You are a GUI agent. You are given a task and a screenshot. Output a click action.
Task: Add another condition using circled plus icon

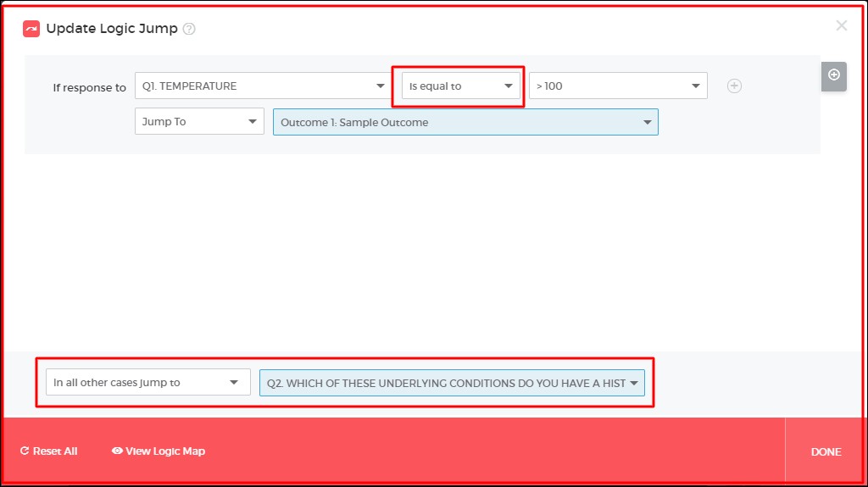click(734, 86)
